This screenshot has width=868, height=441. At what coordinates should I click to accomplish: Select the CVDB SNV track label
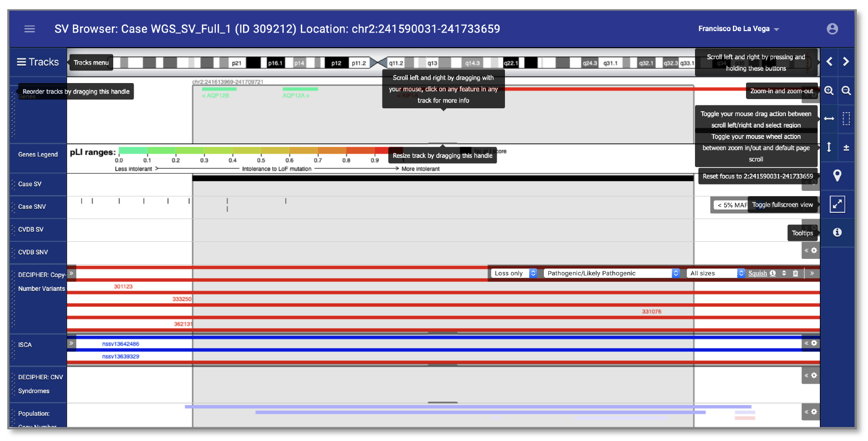coord(33,253)
